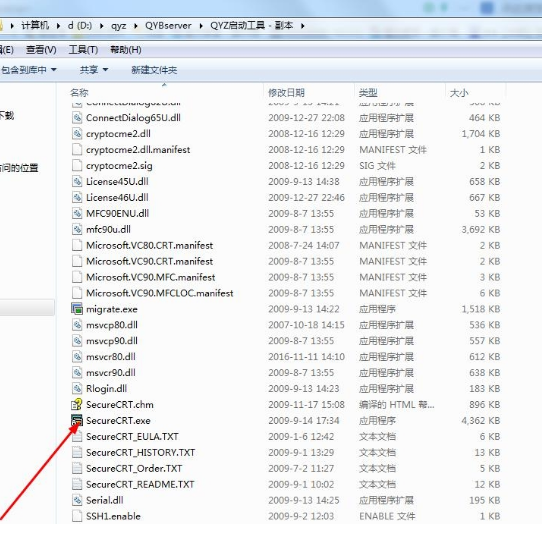Click the msvcr80.dll file icon

coord(77,357)
